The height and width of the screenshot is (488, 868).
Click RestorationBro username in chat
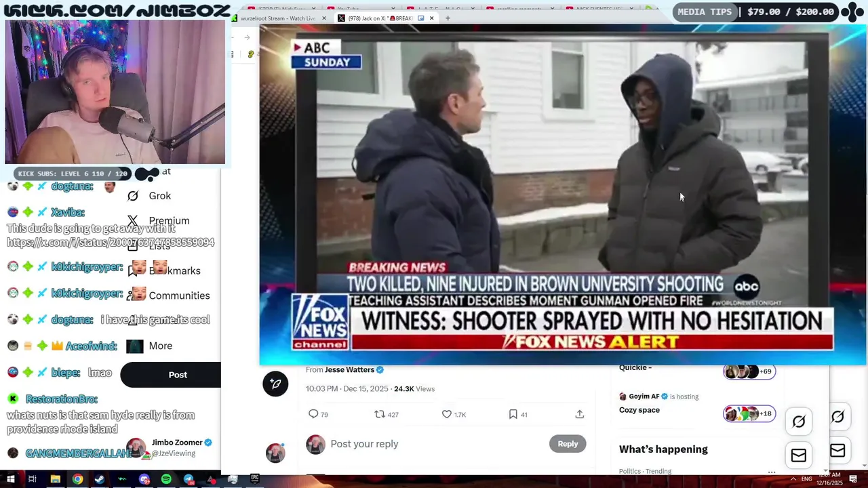62,400
